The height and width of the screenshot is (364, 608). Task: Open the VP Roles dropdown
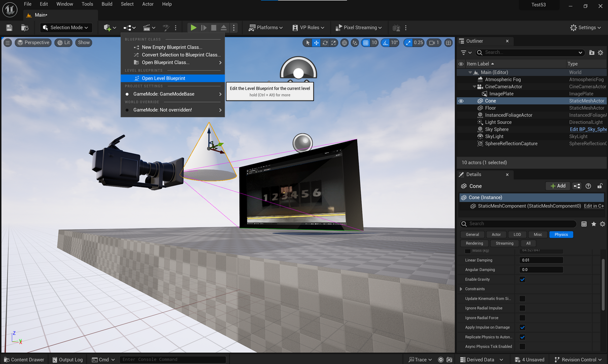coord(309,27)
